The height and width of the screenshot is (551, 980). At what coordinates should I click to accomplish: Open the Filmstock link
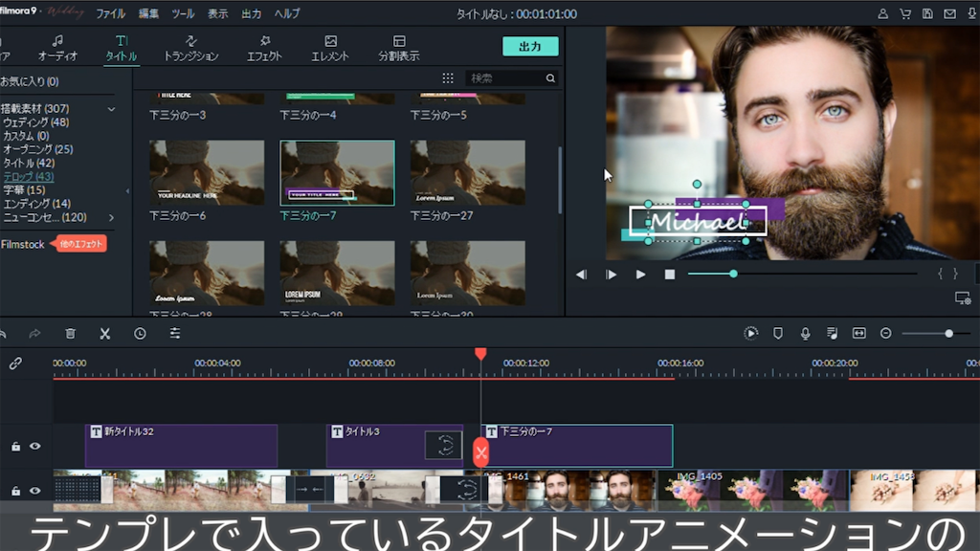pyautogui.click(x=23, y=244)
